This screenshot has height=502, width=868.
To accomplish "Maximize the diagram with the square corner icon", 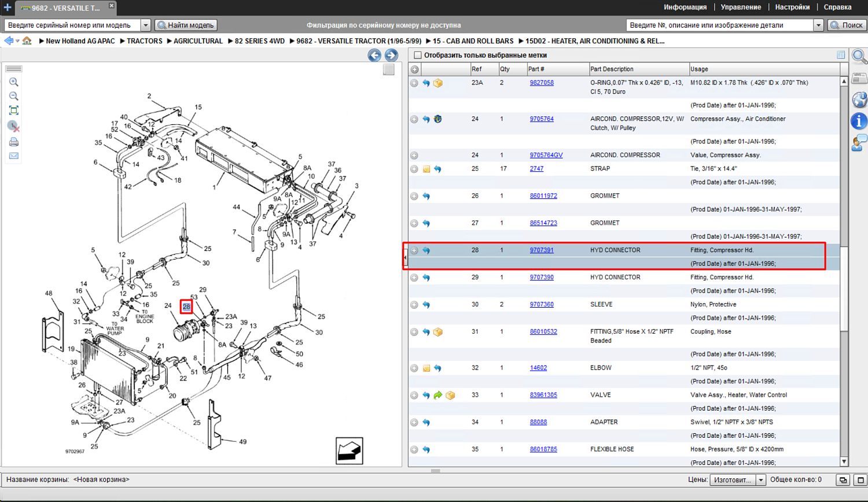I will pos(389,69).
